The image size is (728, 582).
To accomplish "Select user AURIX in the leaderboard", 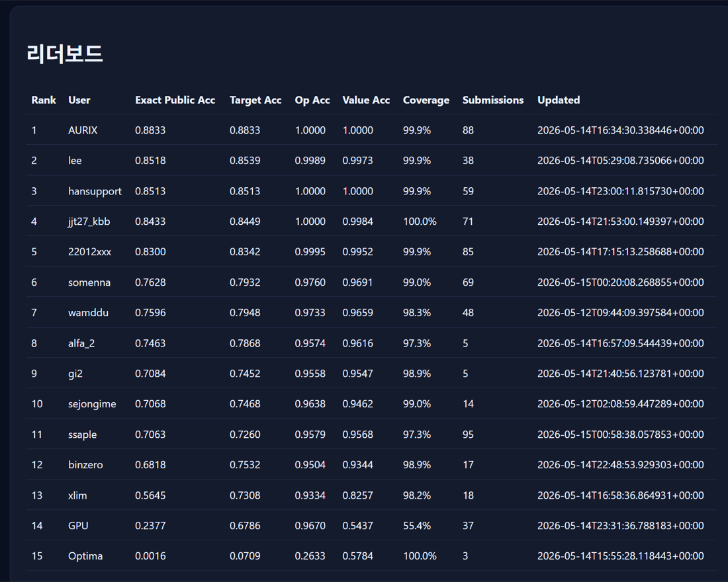I will (83, 130).
